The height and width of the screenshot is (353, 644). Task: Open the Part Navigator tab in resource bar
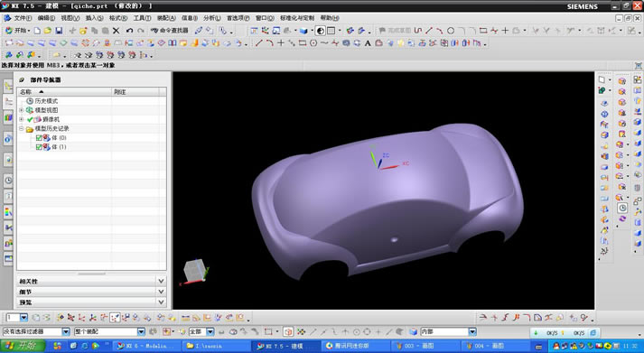8,102
